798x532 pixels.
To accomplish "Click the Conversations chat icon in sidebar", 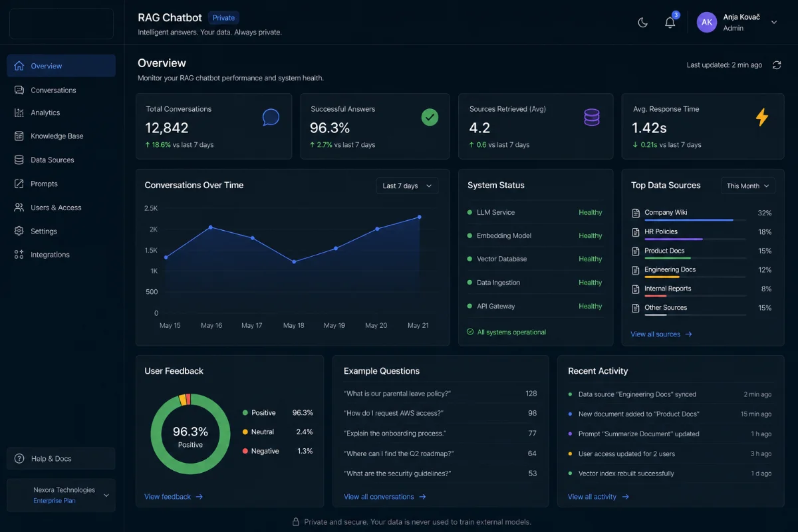I will [x=19, y=90].
